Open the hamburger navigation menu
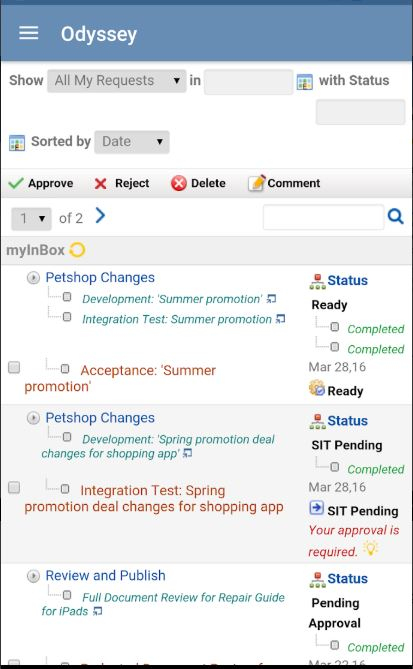The width and height of the screenshot is (413, 669). pyautogui.click(x=29, y=33)
